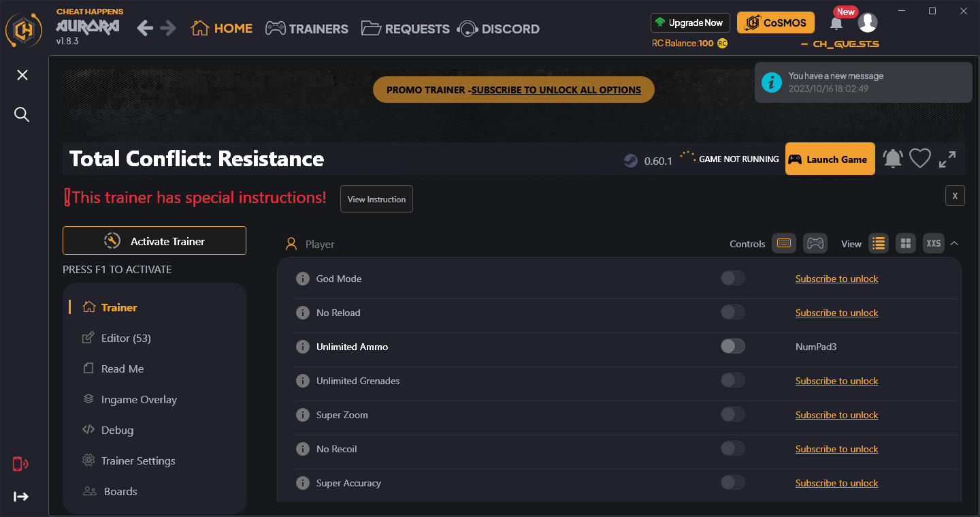Open search in the left sidebar
Viewport: 980px width, 517px height.
(x=21, y=114)
